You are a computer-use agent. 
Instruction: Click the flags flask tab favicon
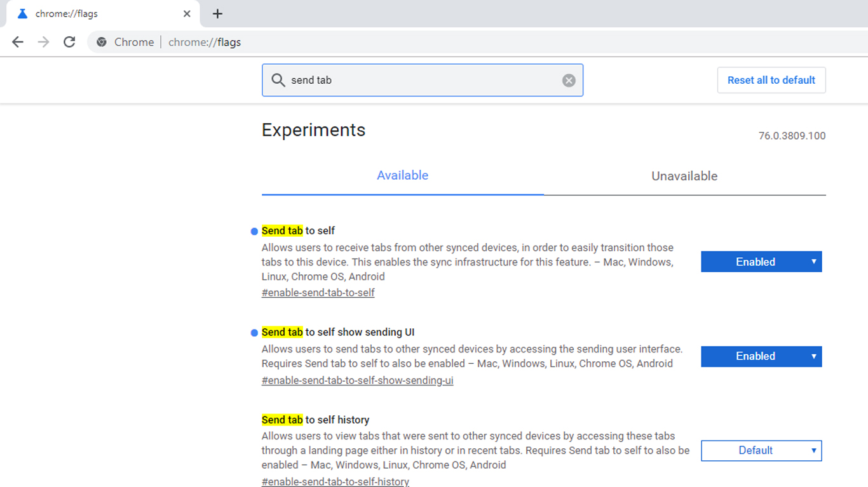22,13
